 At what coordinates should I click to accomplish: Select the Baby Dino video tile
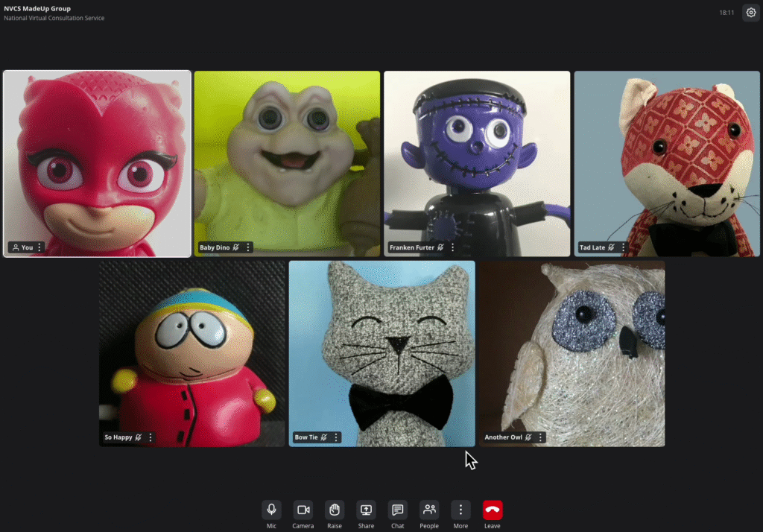[x=287, y=163]
